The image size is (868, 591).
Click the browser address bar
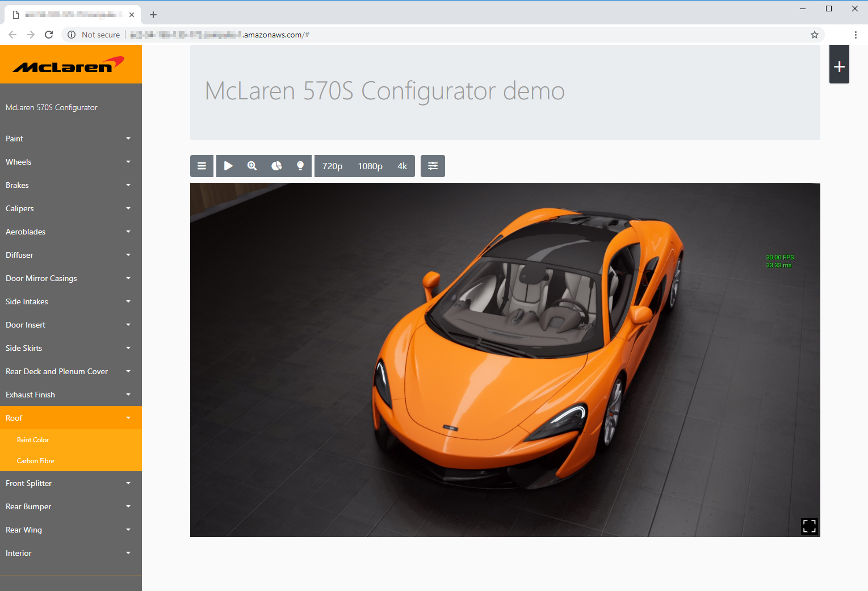pos(454,35)
